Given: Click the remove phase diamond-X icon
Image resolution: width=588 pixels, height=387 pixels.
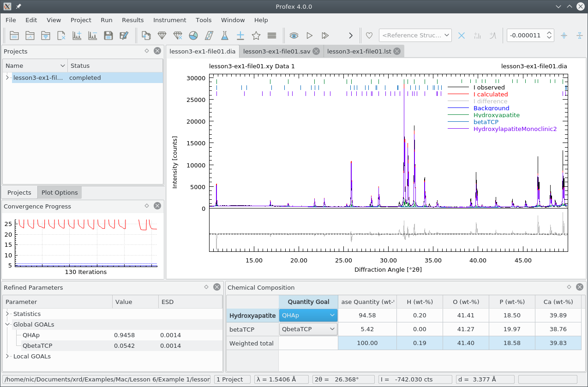Looking at the screenshot, I should pos(178,36).
